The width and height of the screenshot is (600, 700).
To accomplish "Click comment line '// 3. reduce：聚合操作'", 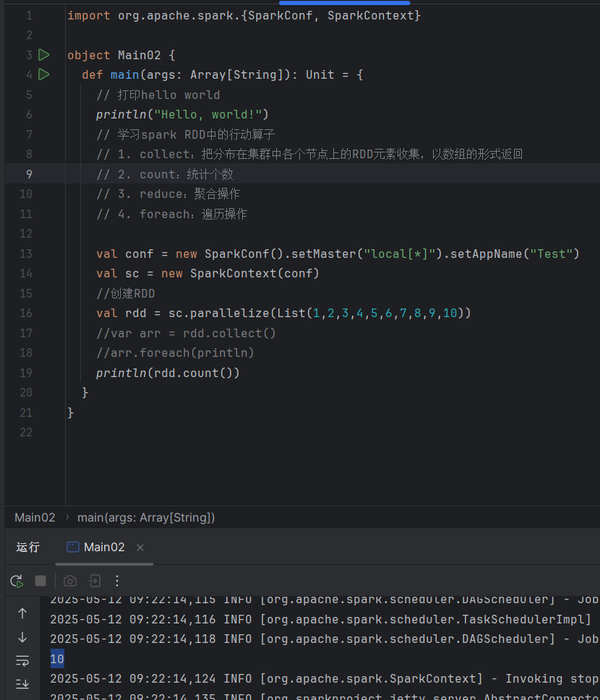I will (168, 194).
